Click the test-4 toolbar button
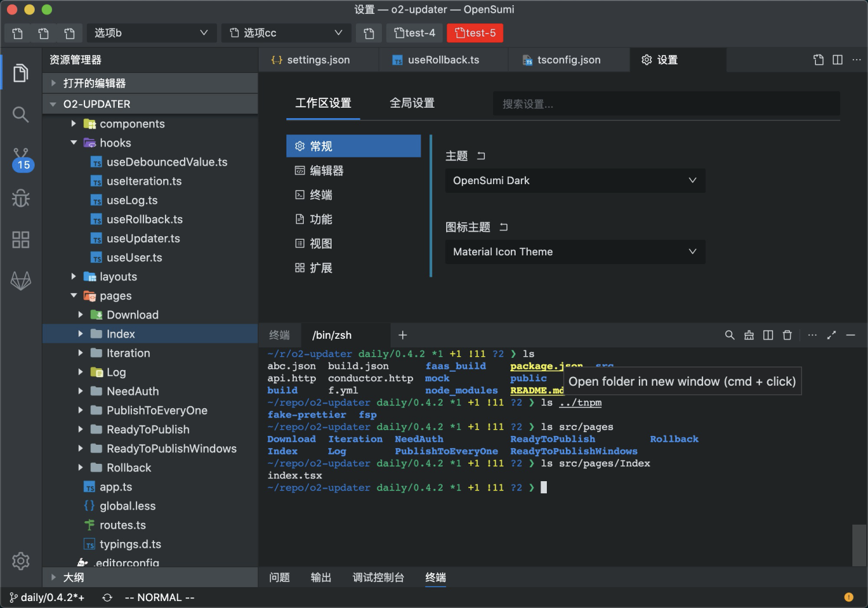Screen dimensions: 868x608 click(414, 33)
